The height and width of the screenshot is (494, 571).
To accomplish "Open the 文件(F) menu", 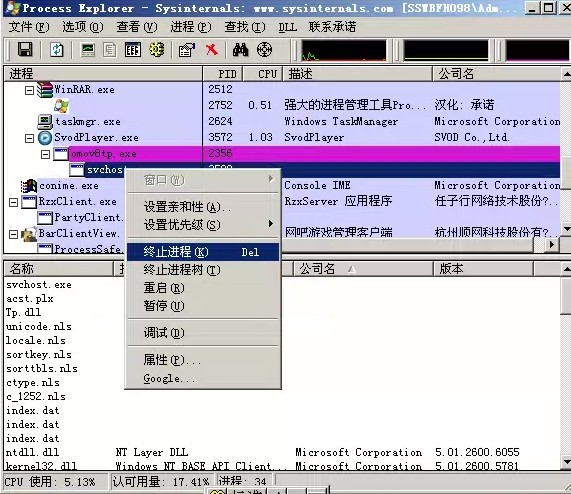I will pyautogui.click(x=29, y=27).
